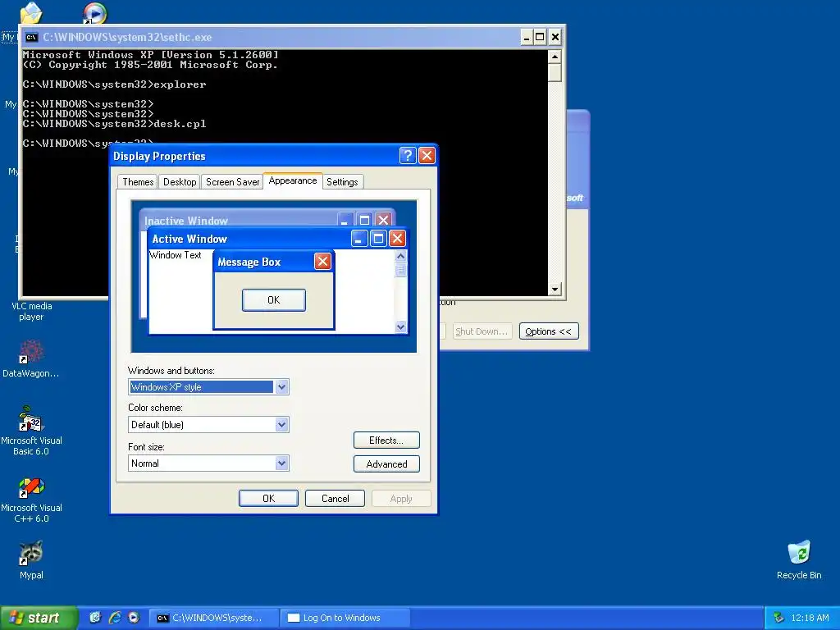Screen dimensions: 840x630
Task: Click the command prompt title bar icon
Action: (32, 37)
